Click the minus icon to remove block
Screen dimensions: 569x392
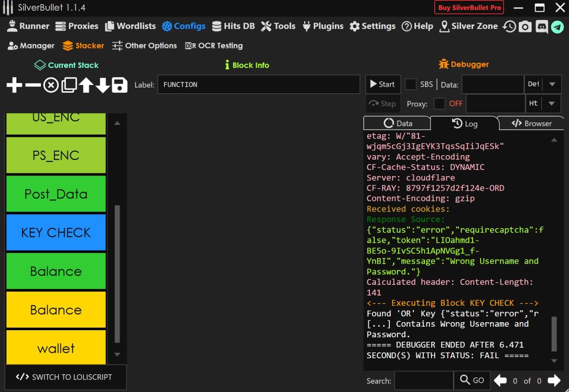tap(32, 85)
